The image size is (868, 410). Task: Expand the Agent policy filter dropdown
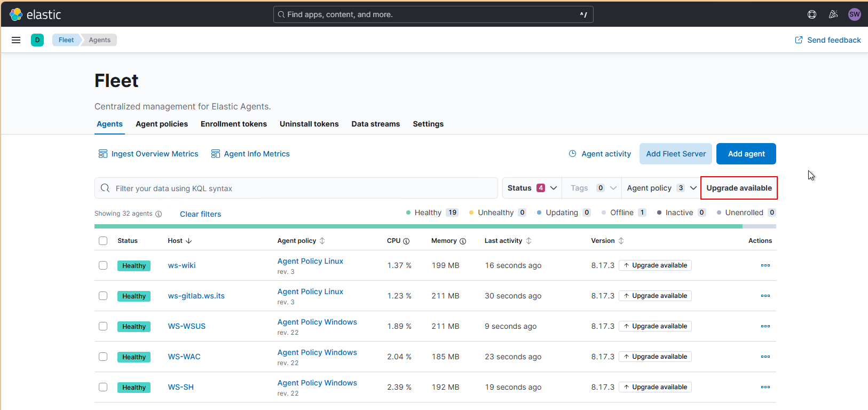tap(661, 188)
